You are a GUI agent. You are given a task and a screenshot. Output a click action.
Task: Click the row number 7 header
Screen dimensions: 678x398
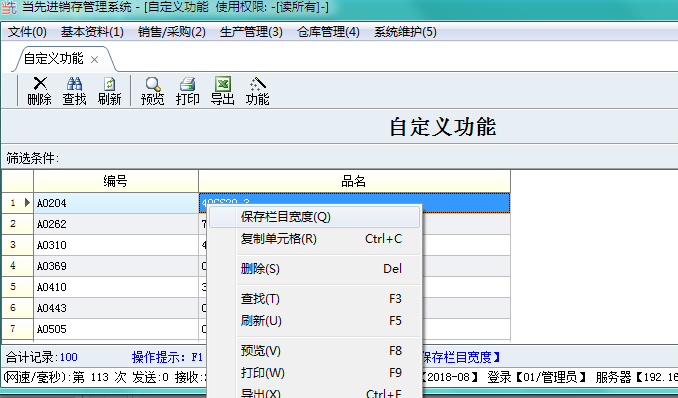(17, 329)
